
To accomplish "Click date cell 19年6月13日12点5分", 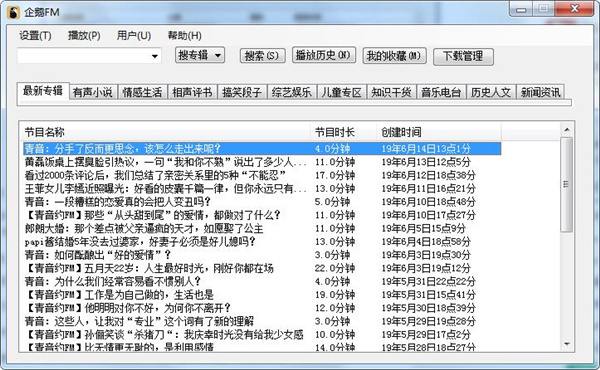I will point(426,162).
